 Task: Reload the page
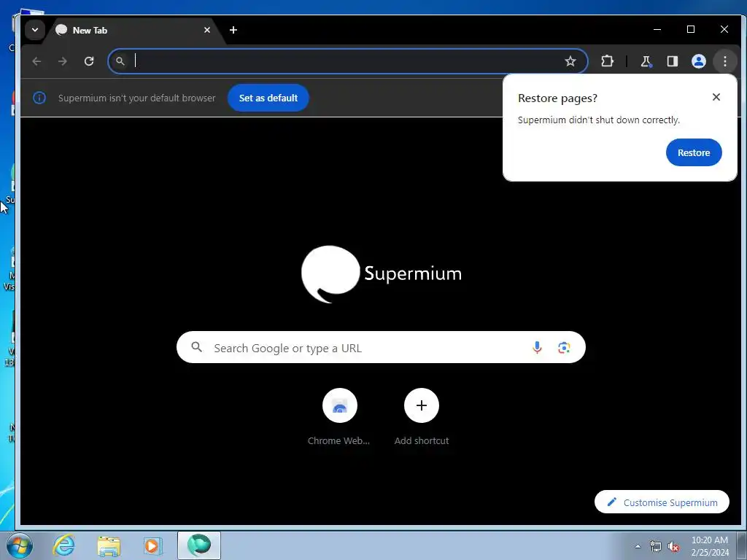click(88, 61)
